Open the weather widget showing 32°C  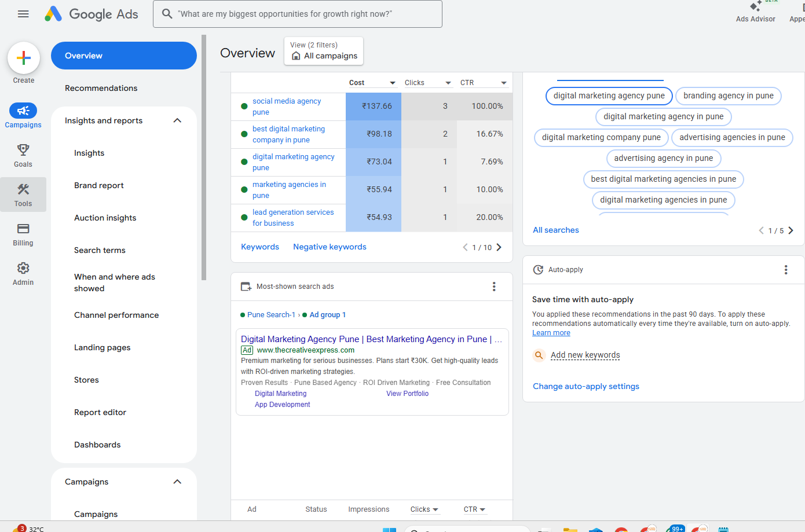(29, 529)
